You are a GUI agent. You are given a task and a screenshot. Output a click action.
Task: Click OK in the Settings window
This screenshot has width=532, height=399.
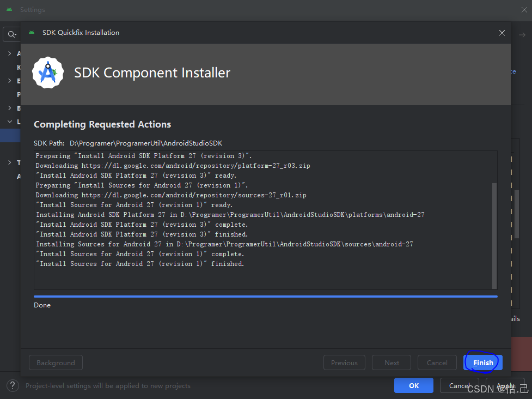(x=414, y=385)
